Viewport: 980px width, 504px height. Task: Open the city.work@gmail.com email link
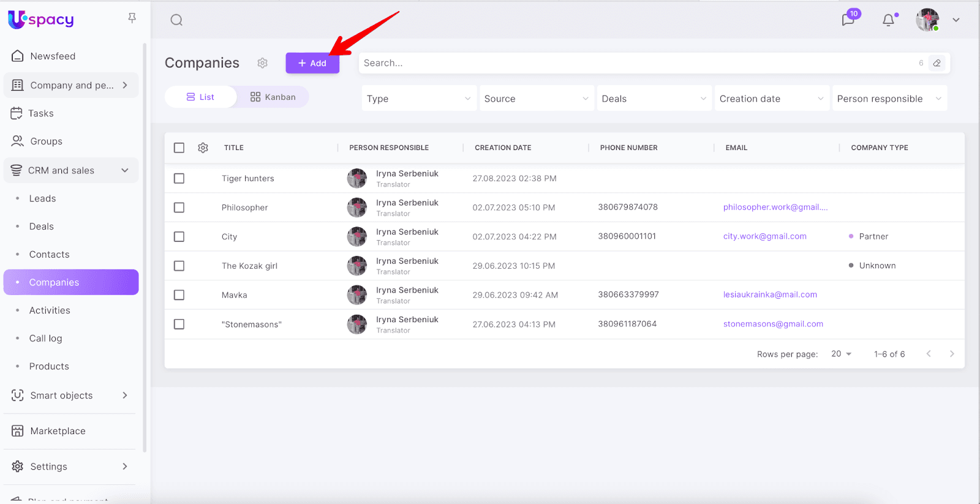click(x=764, y=236)
